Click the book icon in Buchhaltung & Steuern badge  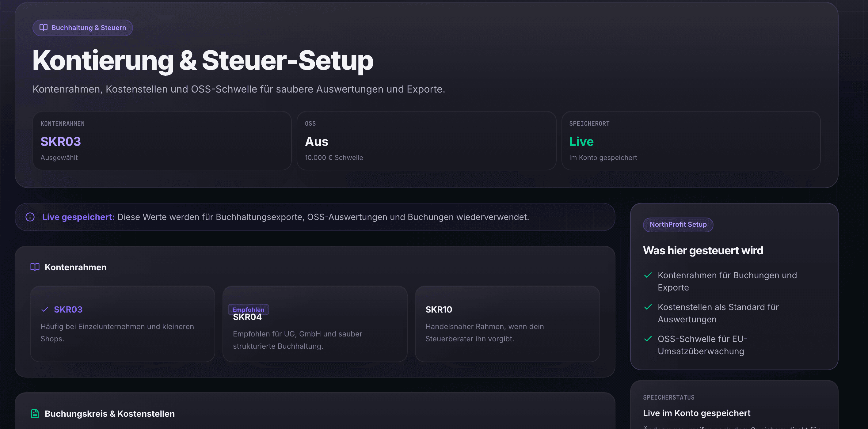tap(44, 28)
